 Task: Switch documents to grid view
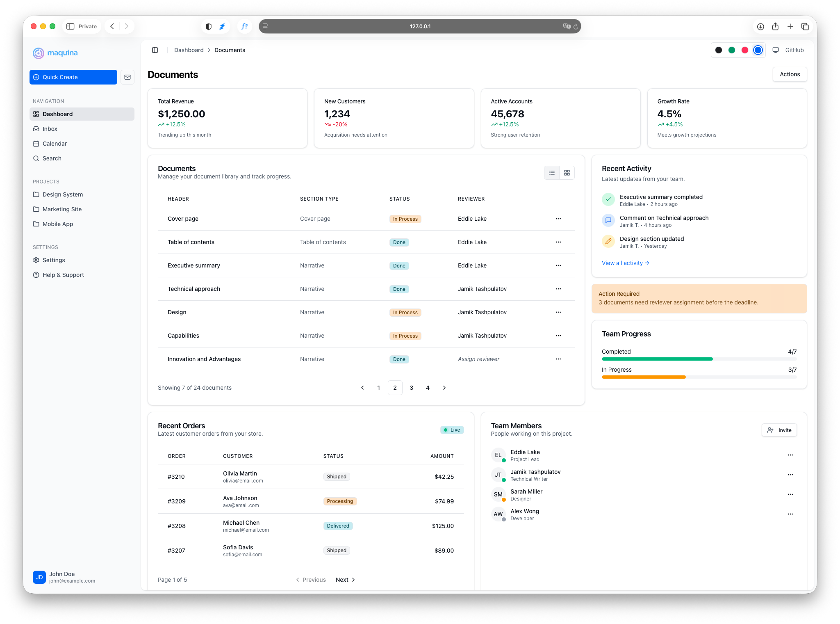[x=567, y=173]
